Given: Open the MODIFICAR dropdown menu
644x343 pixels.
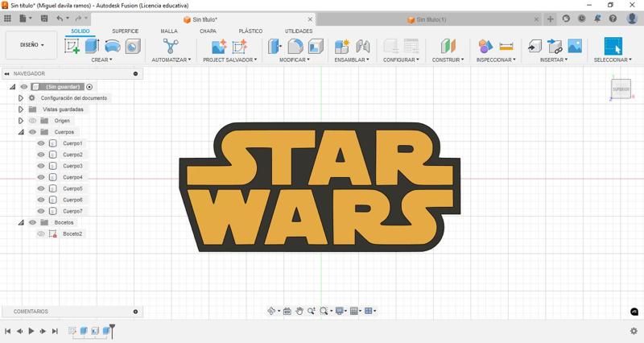Looking at the screenshot, I should 295,60.
